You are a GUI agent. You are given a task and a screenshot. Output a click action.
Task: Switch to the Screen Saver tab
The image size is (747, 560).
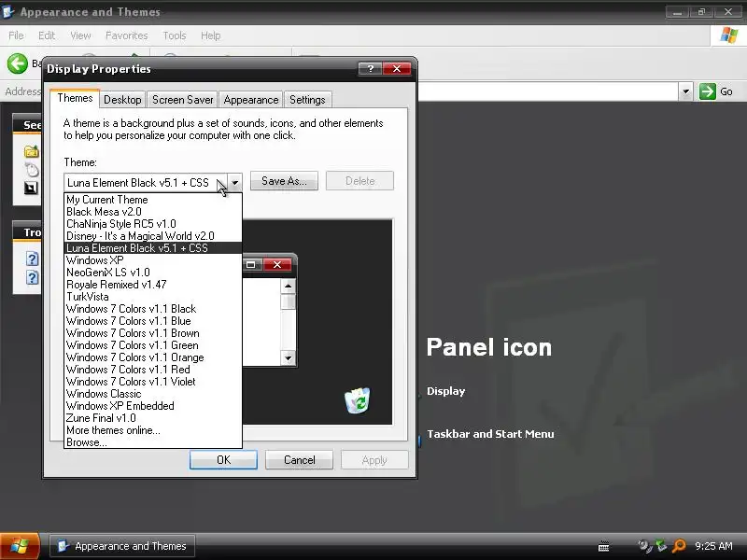coord(182,100)
